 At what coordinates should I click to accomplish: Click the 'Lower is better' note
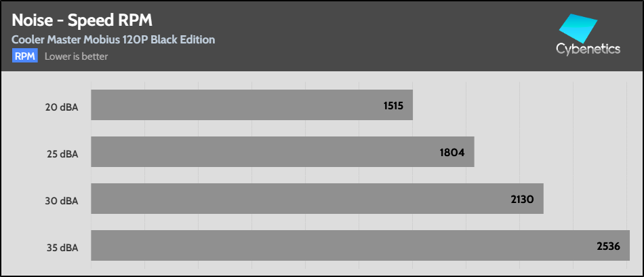(x=76, y=56)
